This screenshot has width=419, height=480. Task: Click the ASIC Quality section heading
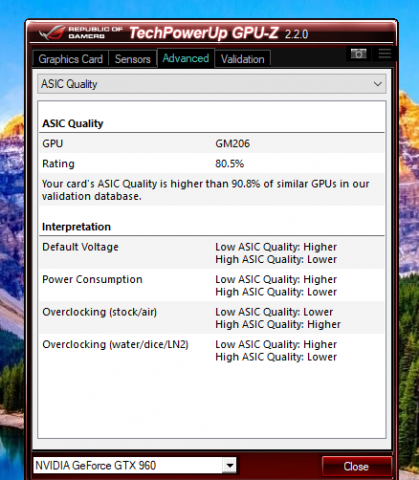point(73,124)
